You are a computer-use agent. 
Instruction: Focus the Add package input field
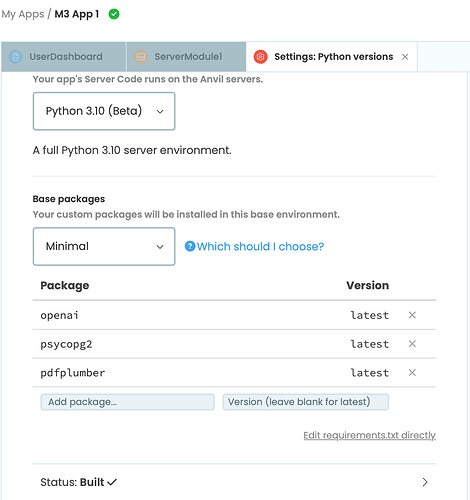127,402
